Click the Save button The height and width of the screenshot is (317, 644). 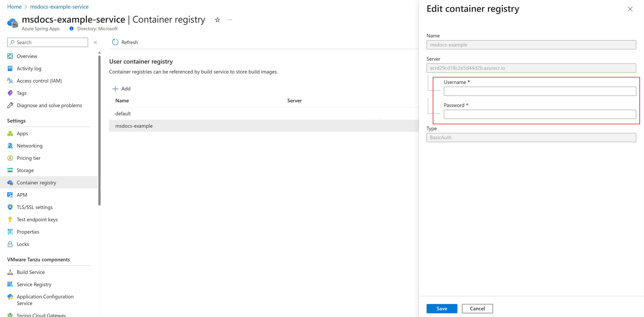[x=442, y=308]
